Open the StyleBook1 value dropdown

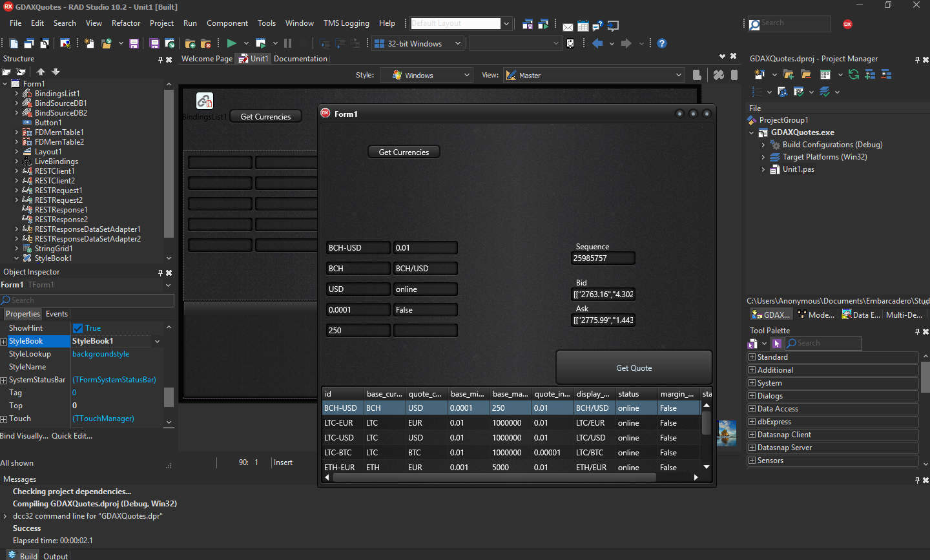tap(157, 341)
